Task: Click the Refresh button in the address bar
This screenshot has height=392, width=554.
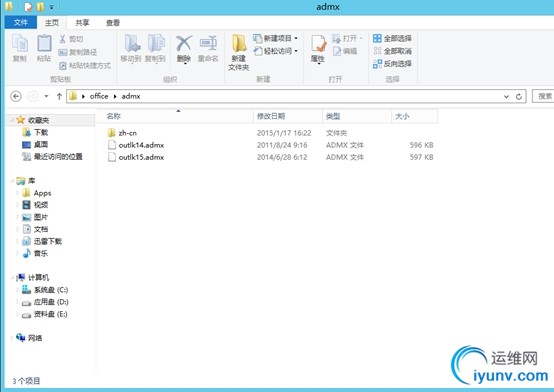Action: [519, 96]
